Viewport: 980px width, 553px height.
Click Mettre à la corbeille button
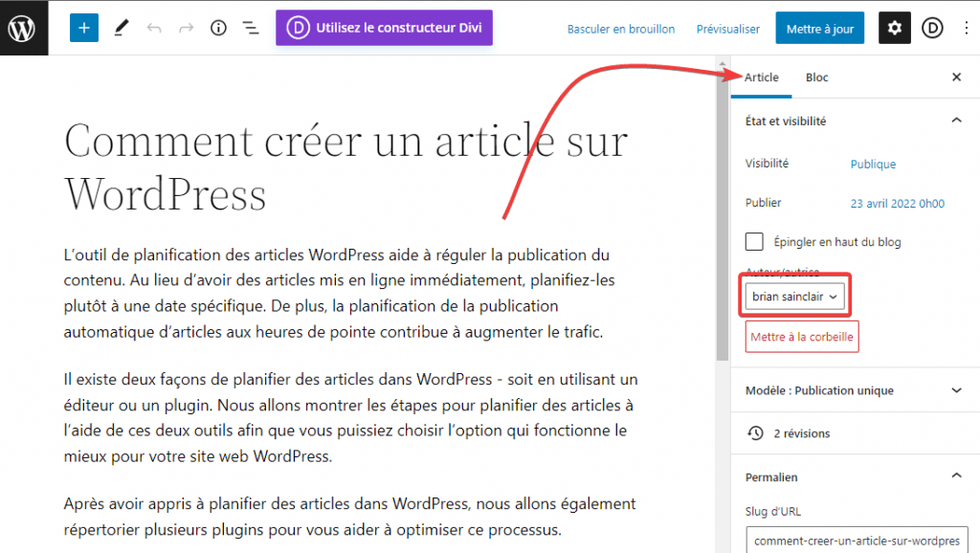pyautogui.click(x=802, y=337)
